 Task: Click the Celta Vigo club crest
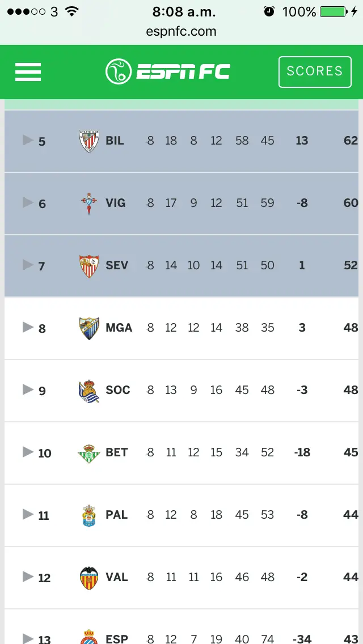click(x=89, y=204)
